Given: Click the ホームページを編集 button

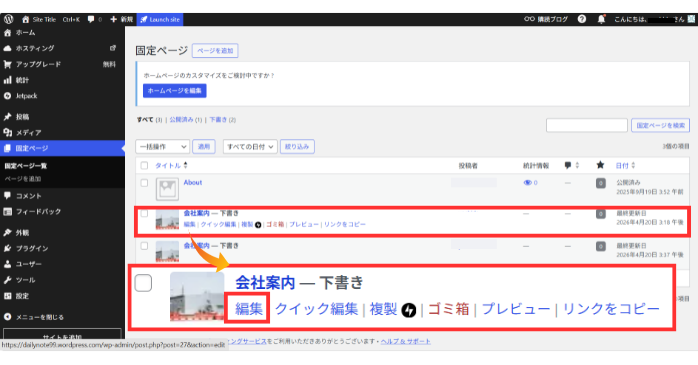Looking at the screenshot, I should (x=174, y=91).
